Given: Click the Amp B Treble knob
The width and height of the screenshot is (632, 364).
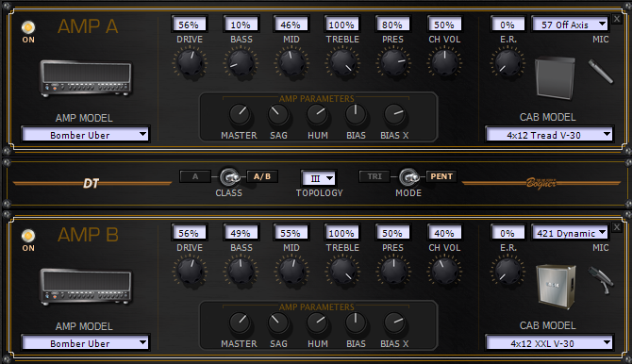Looking at the screenshot, I should point(342,271).
